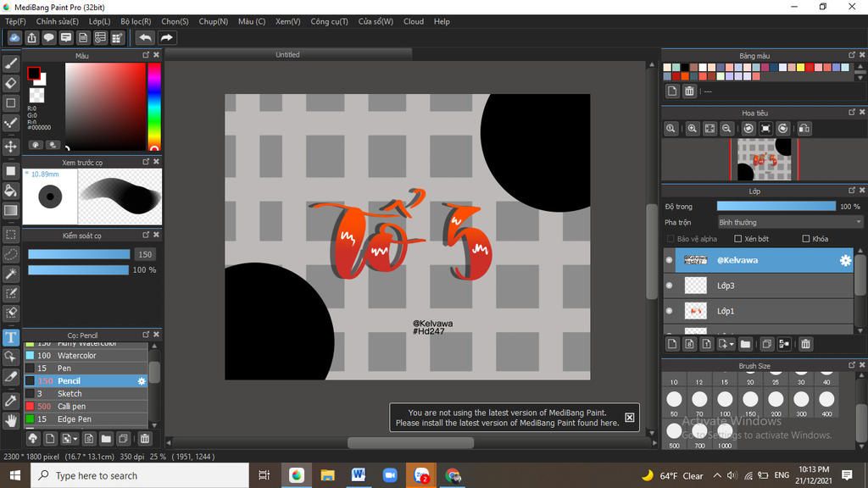Delete palette color with trash icon
Image resolution: width=868 pixels, height=488 pixels.
point(689,91)
